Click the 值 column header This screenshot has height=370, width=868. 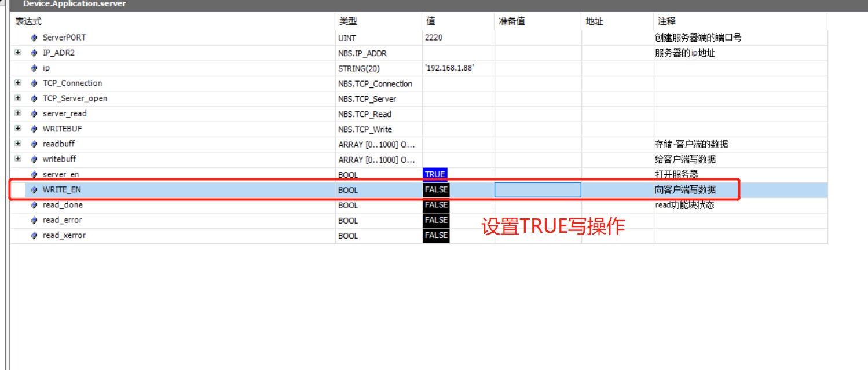pyautogui.click(x=458, y=21)
